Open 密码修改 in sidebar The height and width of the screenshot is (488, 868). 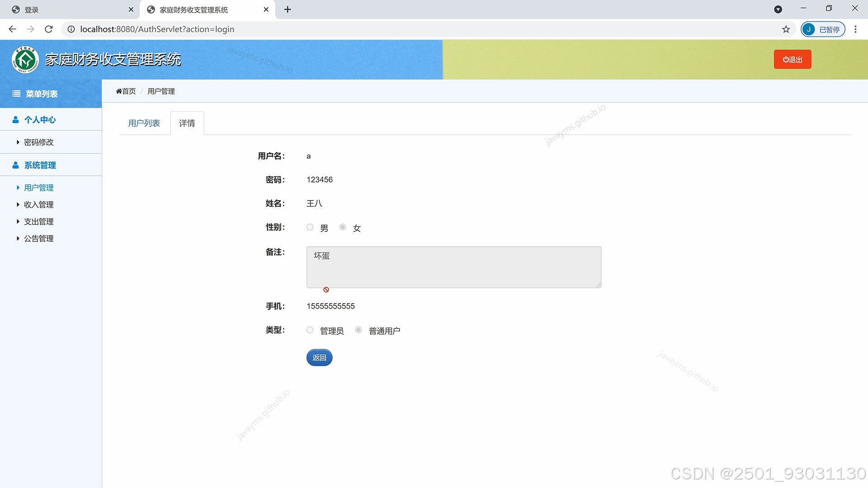click(x=39, y=142)
